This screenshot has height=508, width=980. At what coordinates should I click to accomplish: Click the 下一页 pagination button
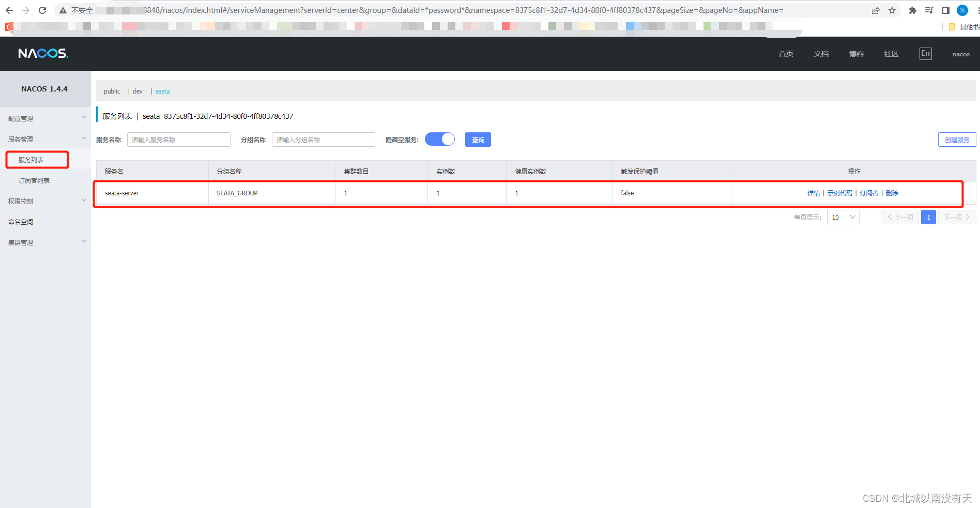click(957, 217)
